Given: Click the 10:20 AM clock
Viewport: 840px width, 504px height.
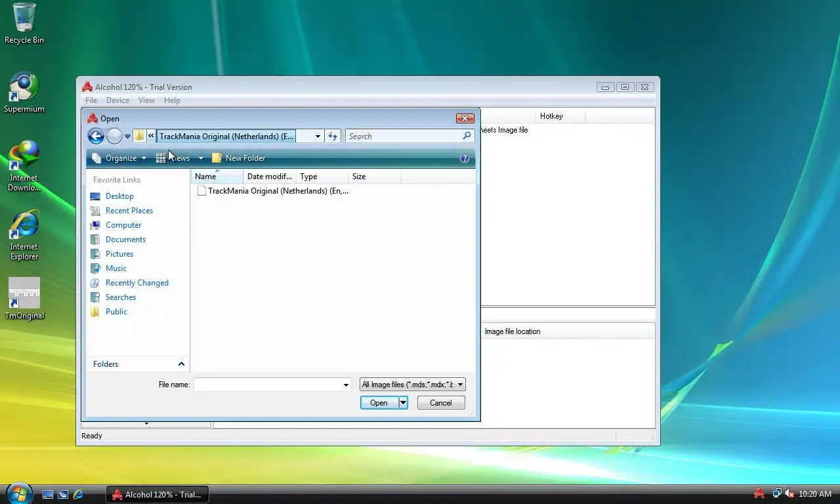Looking at the screenshot, I should (815, 494).
